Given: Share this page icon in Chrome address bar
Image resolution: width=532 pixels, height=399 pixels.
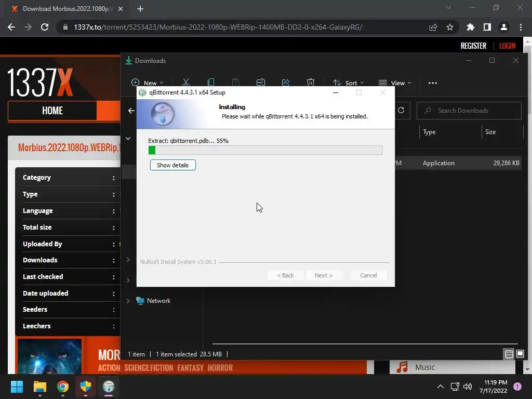Looking at the screenshot, I should pos(433,27).
